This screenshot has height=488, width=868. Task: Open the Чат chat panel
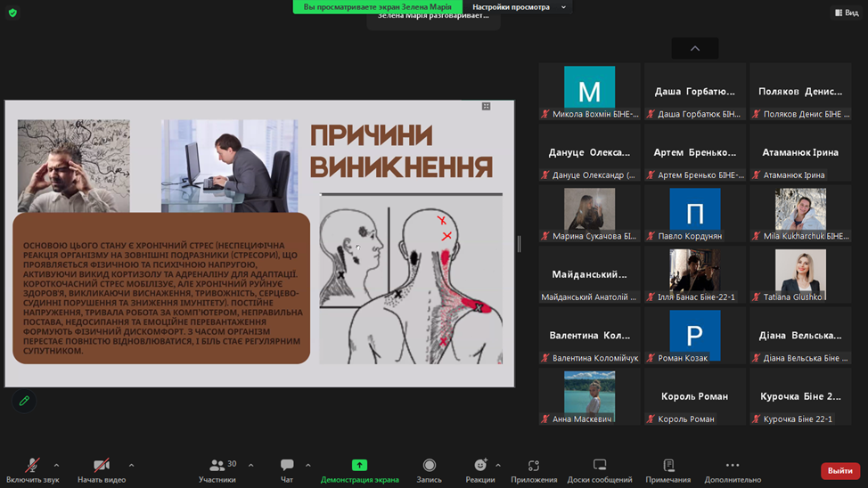point(287,469)
